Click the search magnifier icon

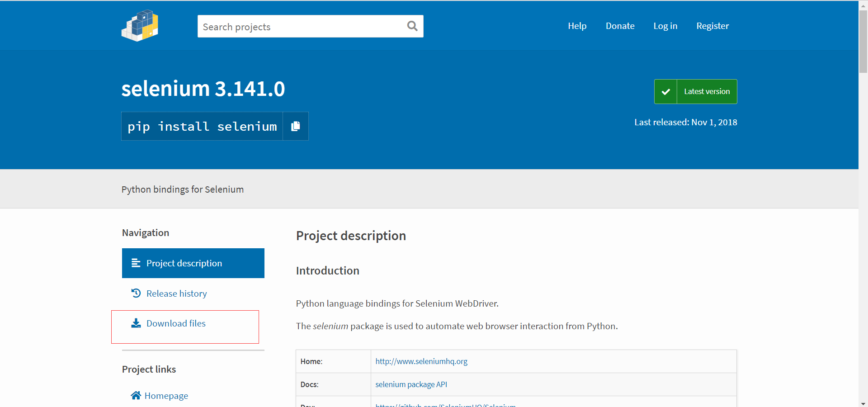412,26
